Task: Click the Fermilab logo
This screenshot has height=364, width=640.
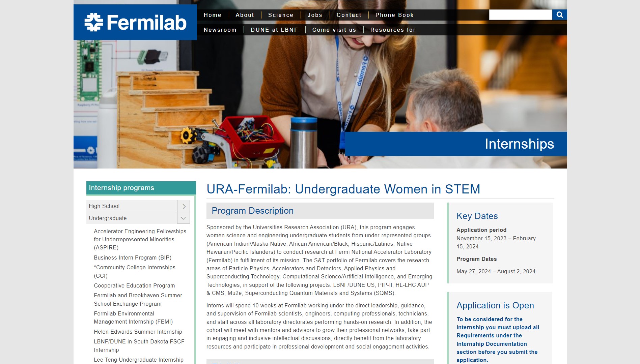Action: [x=135, y=22]
